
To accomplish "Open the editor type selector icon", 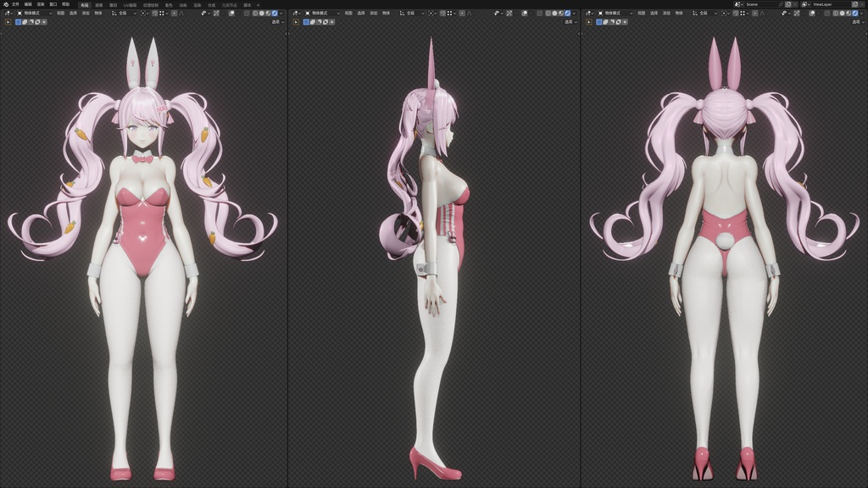I will click(8, 14).
